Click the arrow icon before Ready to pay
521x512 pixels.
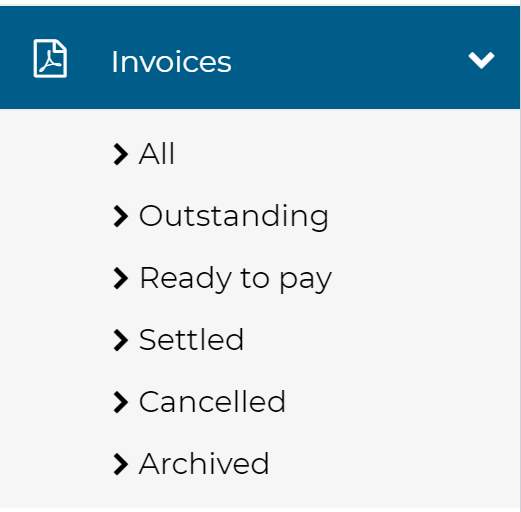[121, 278]
